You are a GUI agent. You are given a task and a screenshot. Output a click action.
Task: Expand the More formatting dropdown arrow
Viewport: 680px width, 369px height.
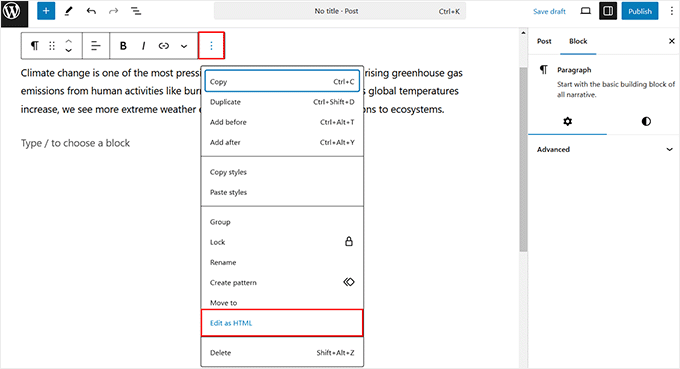coord(184,46)
